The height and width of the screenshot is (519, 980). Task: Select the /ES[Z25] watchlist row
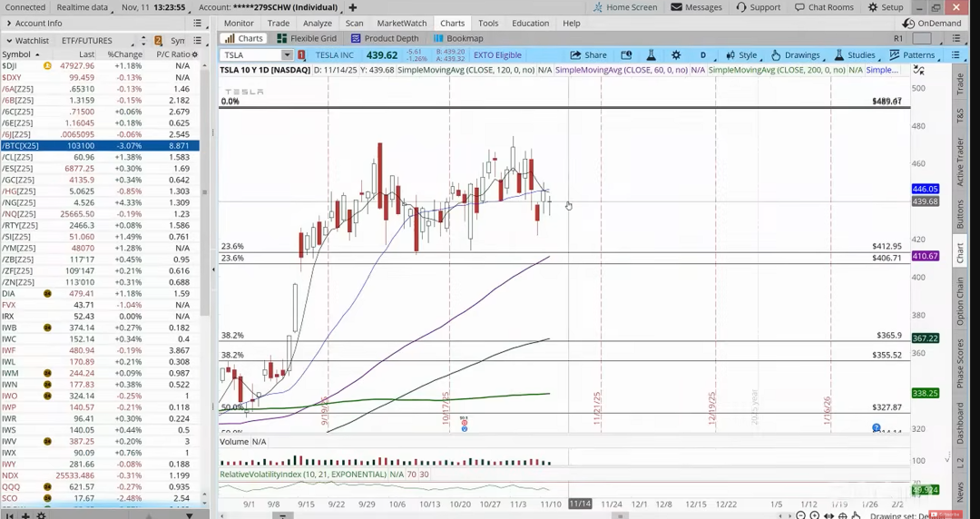coord(100,168)
